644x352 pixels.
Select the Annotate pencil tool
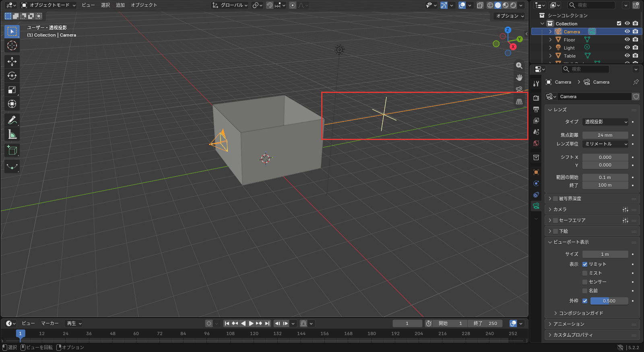(x=12, y=120)
